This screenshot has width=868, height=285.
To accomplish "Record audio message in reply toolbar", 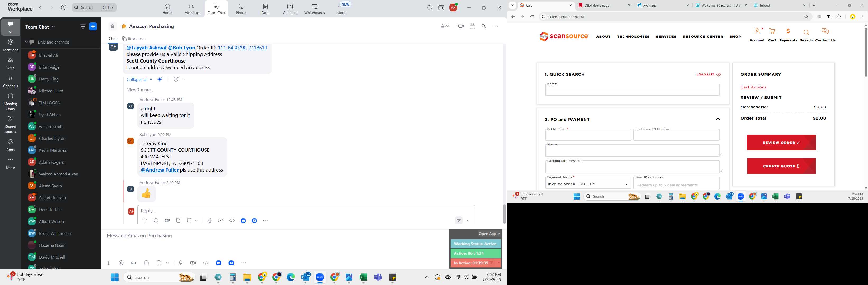I will [x=209, y=220].
